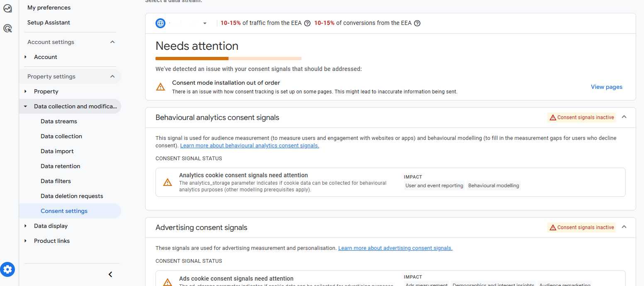Click Consent mode installation out of order
Image resolution: width=644 pixels, height=286 pixels.
point(226,83)
